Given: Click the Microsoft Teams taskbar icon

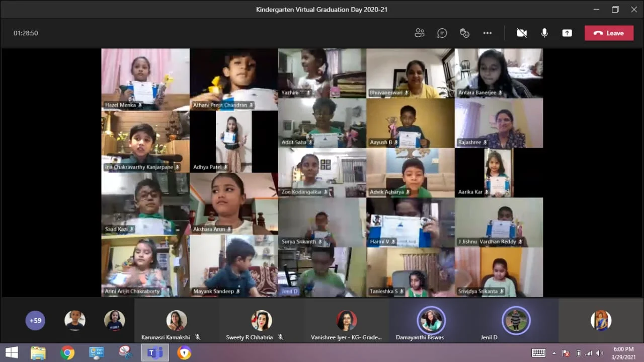Looking at the screenshot, I should [x=155, y=352].
